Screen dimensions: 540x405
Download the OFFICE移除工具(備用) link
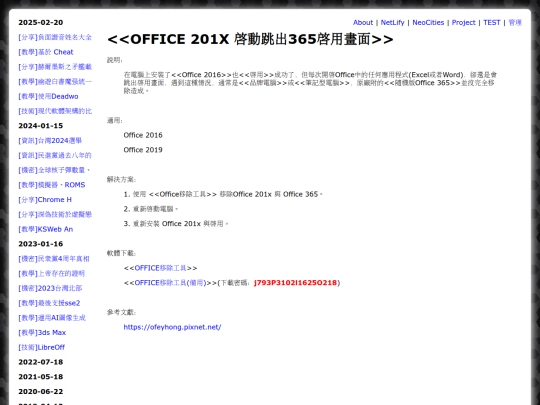pyautogui.click(x=170, y=283)
